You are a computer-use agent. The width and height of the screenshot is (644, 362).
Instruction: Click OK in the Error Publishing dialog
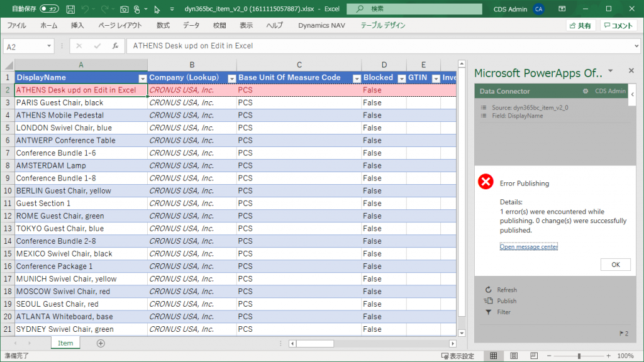pos(615,265)
